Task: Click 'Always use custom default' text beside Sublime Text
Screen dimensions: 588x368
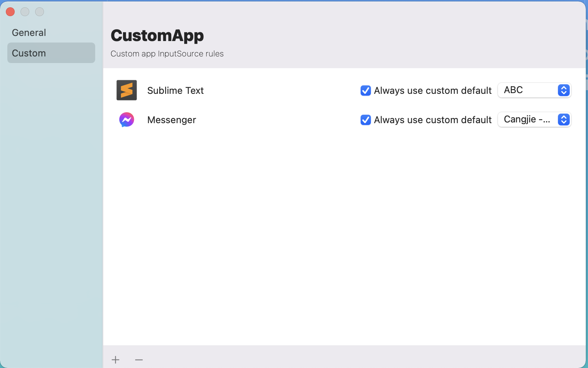Action: (x=432, y=91)
